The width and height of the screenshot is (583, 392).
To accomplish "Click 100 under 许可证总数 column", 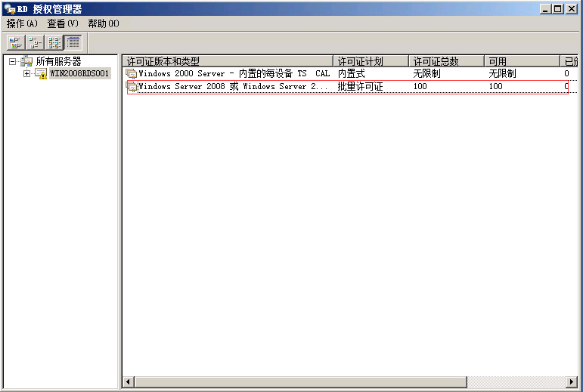I will click(x=420, y=87).
